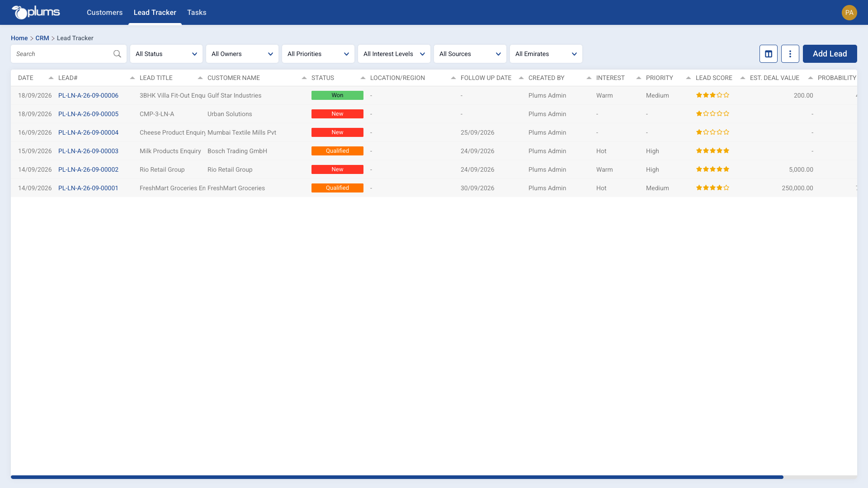
Task: Open the three-dot more options menu
Action: pos(790,54)
